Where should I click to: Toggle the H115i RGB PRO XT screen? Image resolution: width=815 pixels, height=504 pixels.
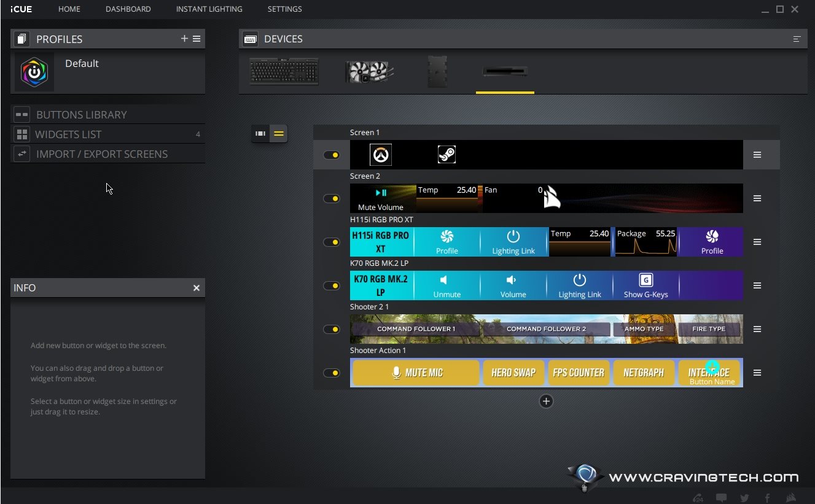tap(332, 242)
